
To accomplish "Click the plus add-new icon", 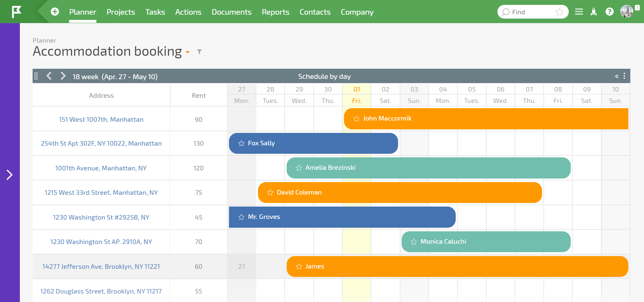I will (x=55, y=12).
